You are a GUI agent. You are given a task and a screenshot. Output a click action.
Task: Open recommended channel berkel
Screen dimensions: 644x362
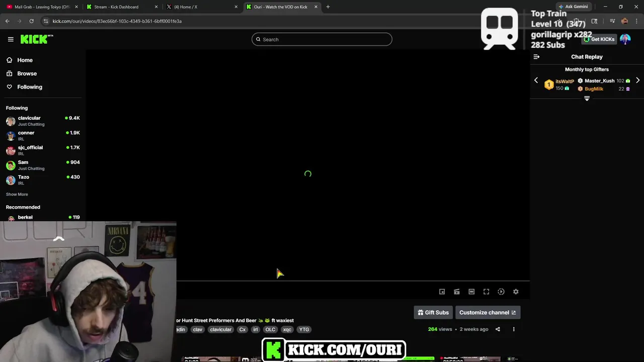tap(43, 218)
